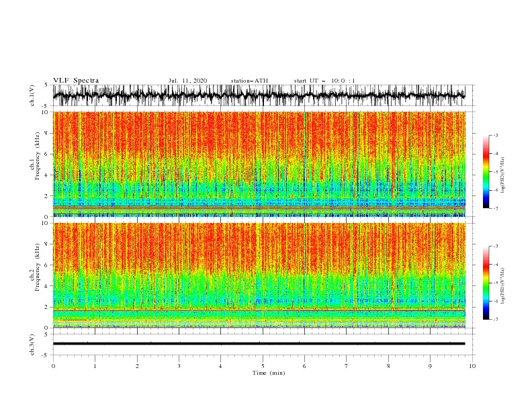Click the "-5" tick label on the ch.3(V) axis
532x411 pixels.
pos(46,355)
